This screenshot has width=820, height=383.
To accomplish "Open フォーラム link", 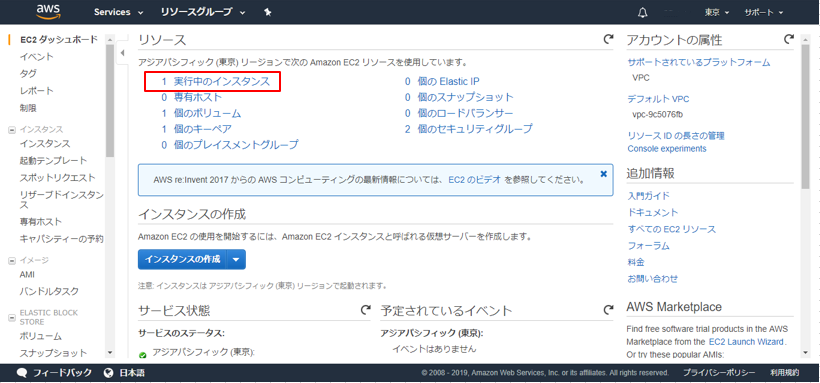I will coord(648,245).
